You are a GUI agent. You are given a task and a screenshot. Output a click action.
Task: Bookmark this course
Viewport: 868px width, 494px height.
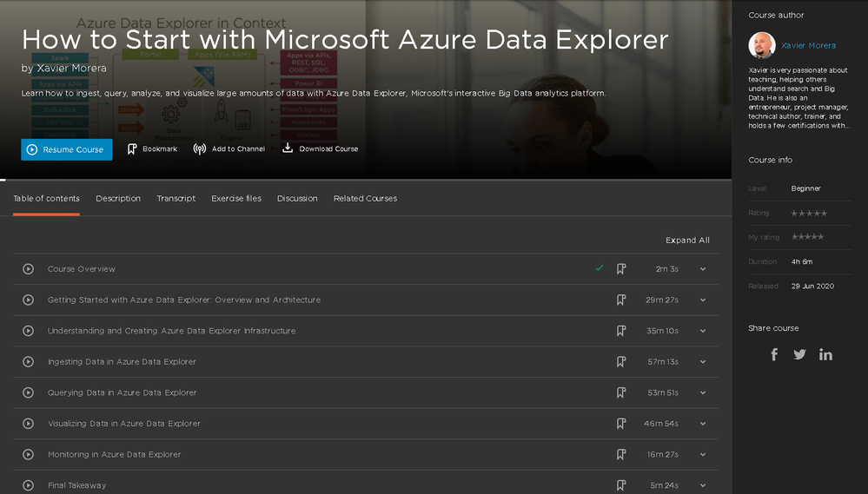152,148
